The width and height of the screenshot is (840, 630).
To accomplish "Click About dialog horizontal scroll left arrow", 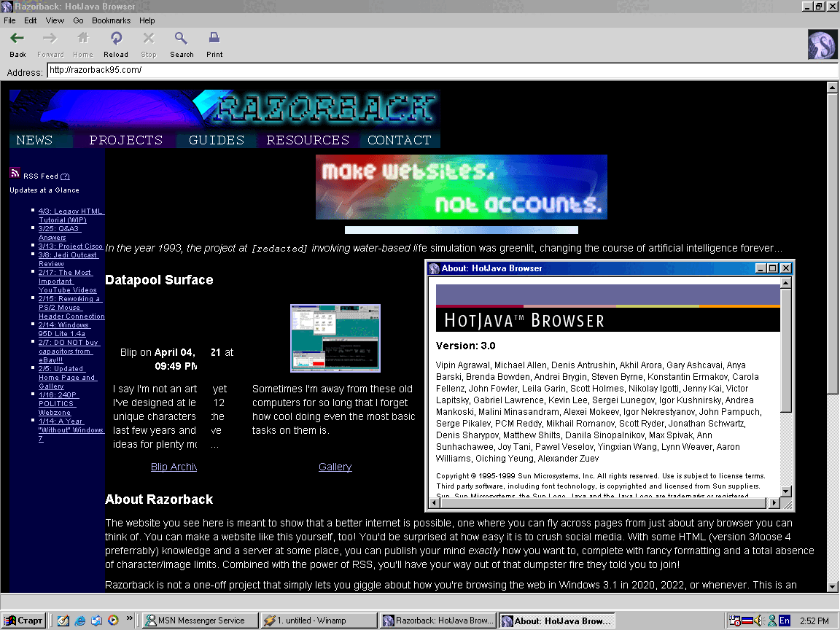I will [x=435, y=502].
